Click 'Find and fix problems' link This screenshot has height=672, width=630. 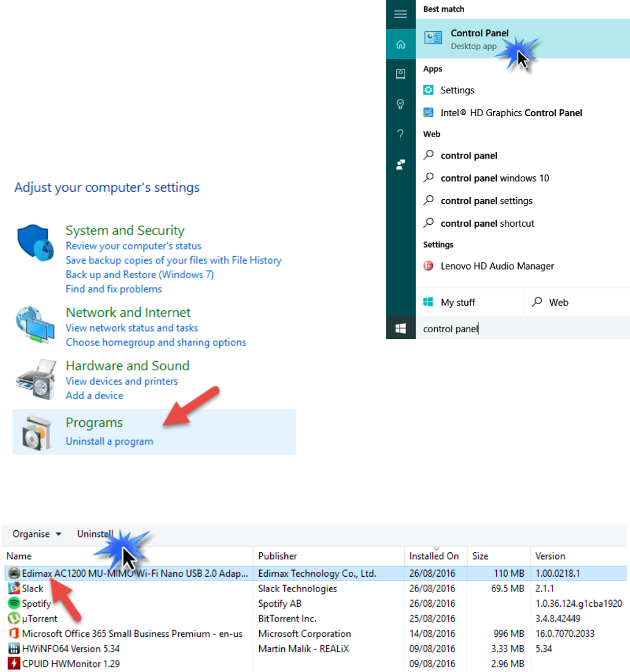click(114, 289)
